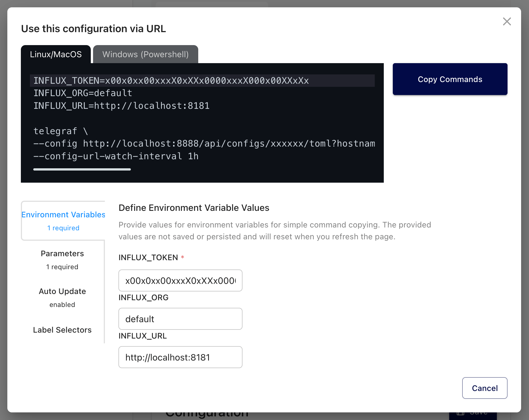Edit the INFLUX_URL input field

click(180, 357)
